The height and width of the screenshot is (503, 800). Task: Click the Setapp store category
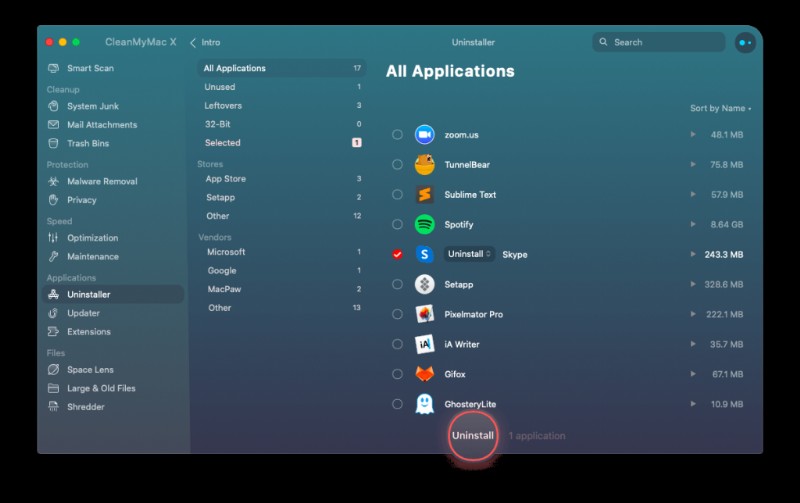click(x=282, y=197)
